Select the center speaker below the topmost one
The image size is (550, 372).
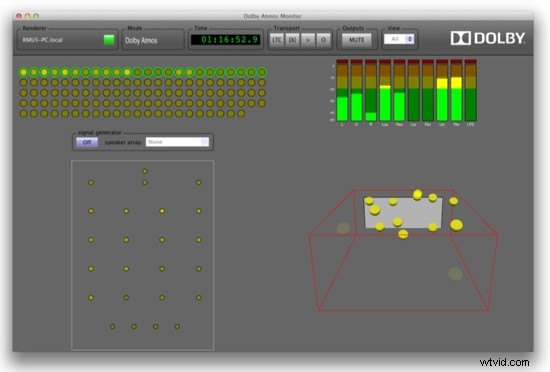coord(145,182)
